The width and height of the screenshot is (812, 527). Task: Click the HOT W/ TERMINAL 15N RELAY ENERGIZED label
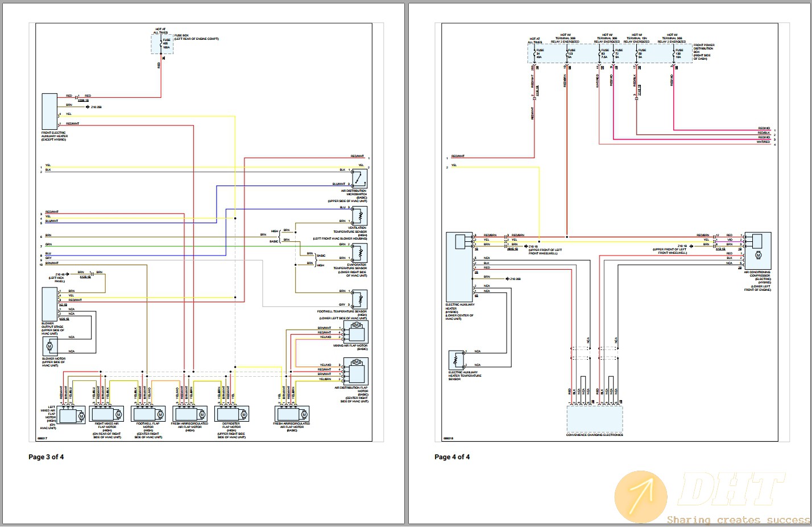tap(636, 38)
